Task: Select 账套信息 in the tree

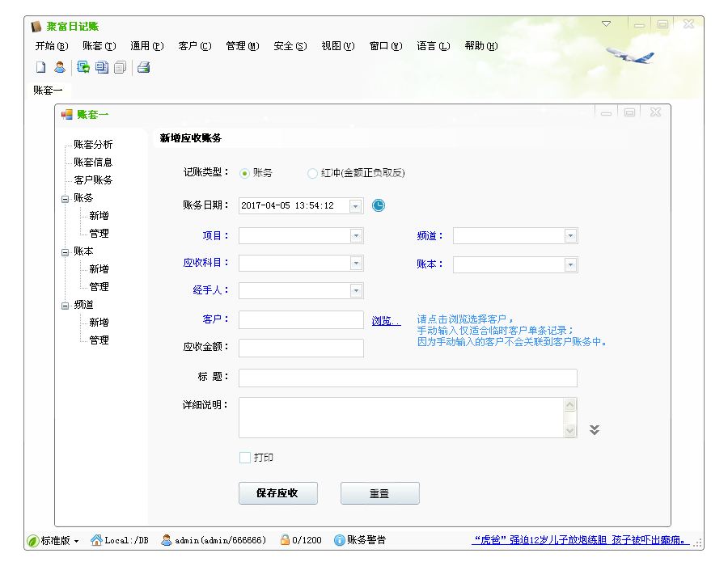Action: (x=93, y=162)
